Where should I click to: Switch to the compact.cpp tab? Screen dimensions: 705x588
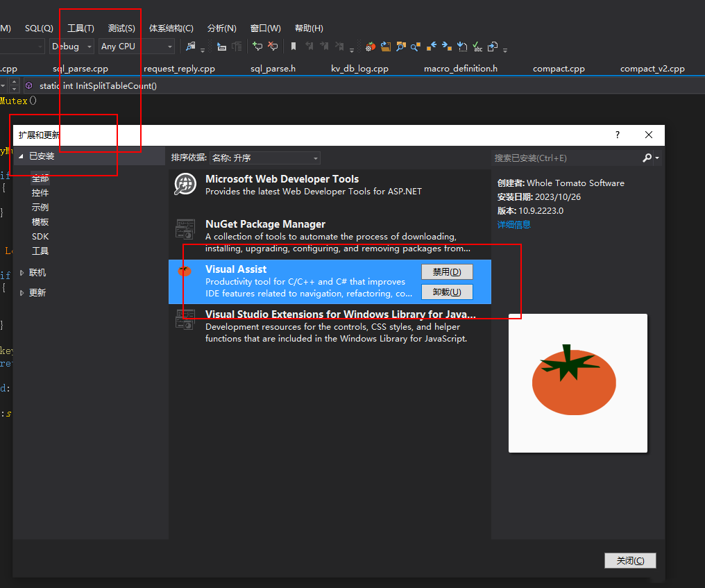(559, 69)
